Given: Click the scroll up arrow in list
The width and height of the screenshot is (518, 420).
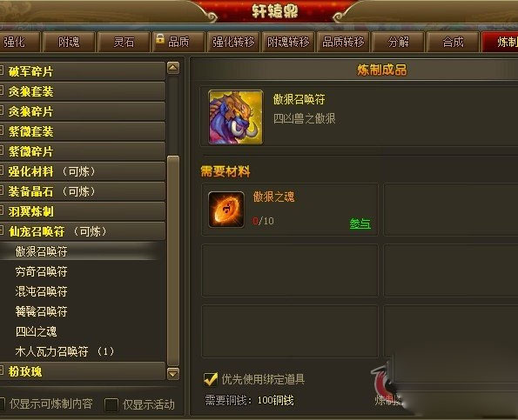Looking at the screenshot, I should [173, 68].
